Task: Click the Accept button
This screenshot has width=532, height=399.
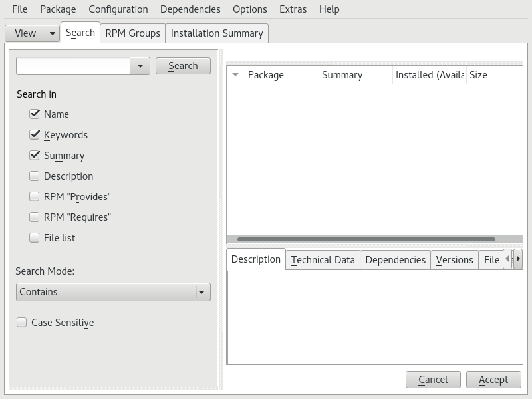Action: pos(493,380)
